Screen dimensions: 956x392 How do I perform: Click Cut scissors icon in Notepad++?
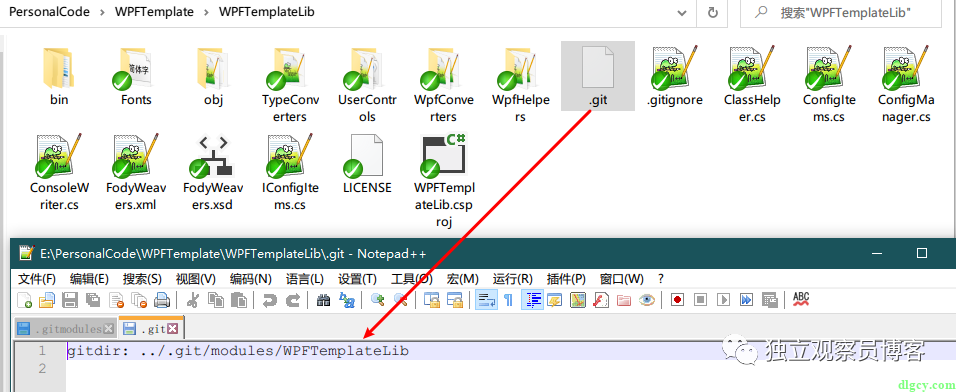point(193,300)
